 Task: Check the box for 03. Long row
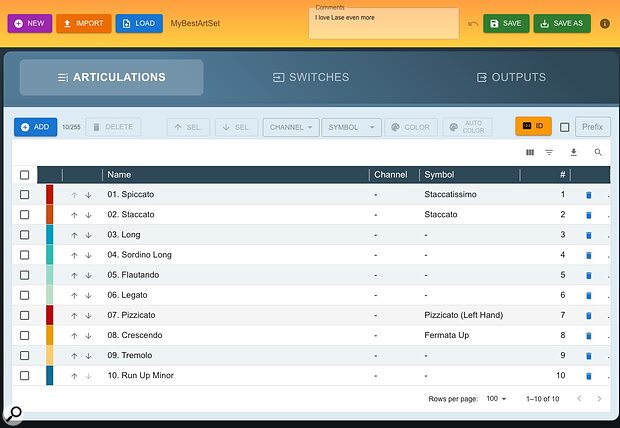point(25,235)
